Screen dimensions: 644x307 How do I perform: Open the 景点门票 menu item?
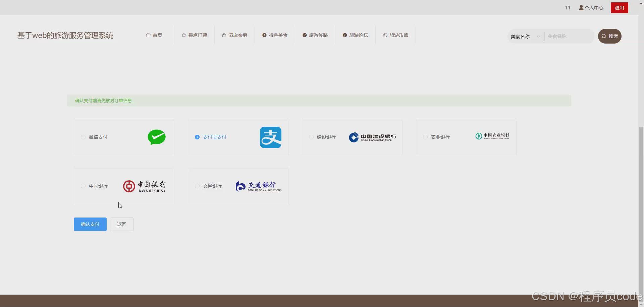pyautogui.click(x=195, y=35)
